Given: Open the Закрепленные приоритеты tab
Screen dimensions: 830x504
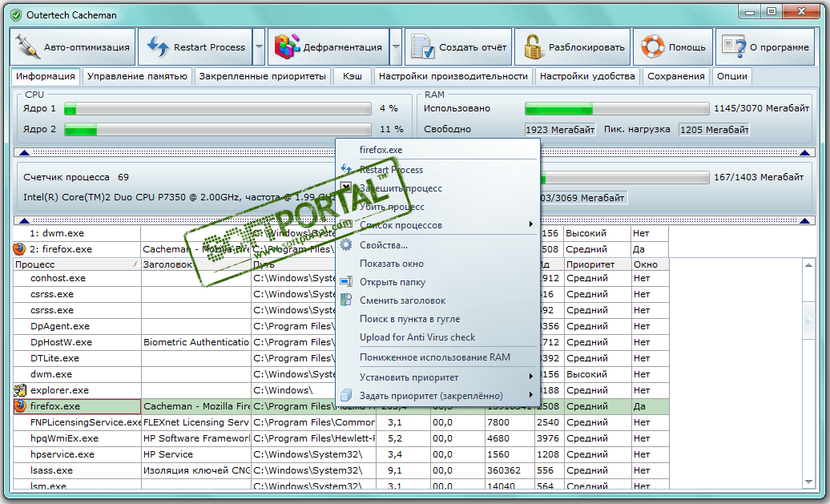Looking at the screenshot, I should [262, 76].
